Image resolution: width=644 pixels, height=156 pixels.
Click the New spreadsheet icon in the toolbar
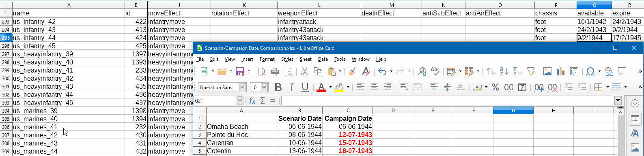[x=204, y=72]
